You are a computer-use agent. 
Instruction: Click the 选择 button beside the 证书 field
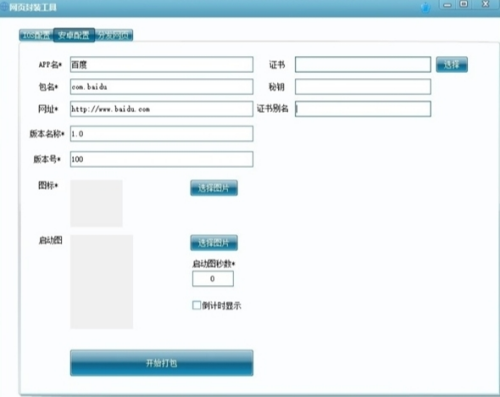[452, 64]
